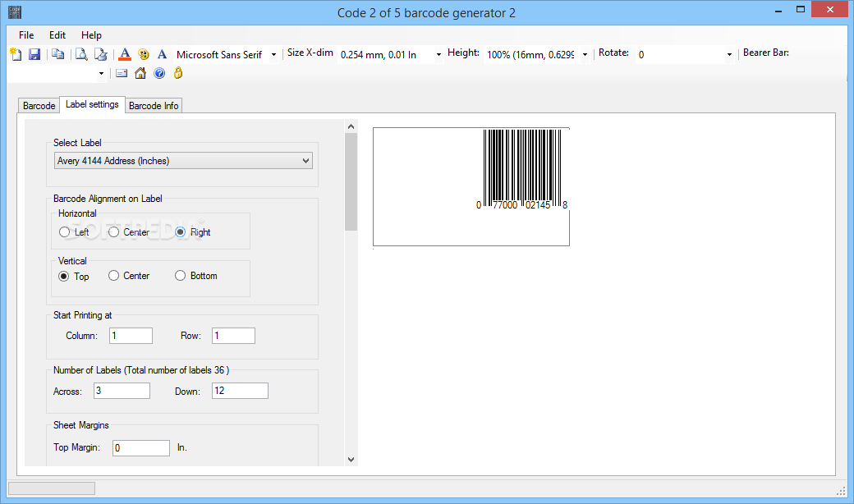The height and width of the screenshot is (504, 854).
Task: Click the gold padlock registration icon
Action: pyautogui.click(x=178, y=73)
